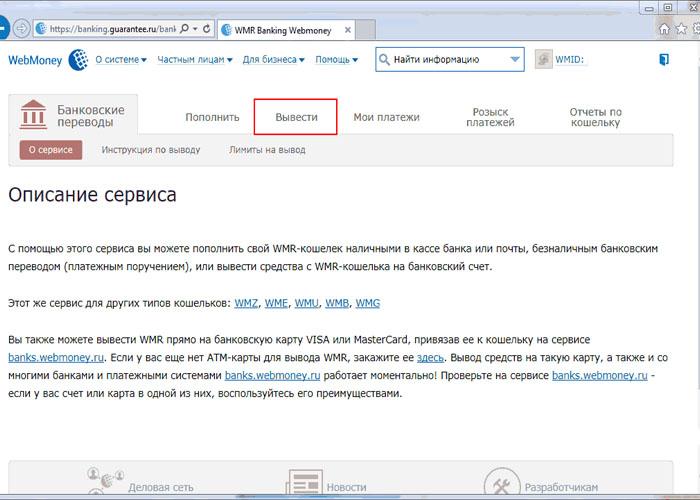700x500 pixels.
Task: Click into the Найти информацию search field
Action: pyautogui.click(x=450, y=59)
